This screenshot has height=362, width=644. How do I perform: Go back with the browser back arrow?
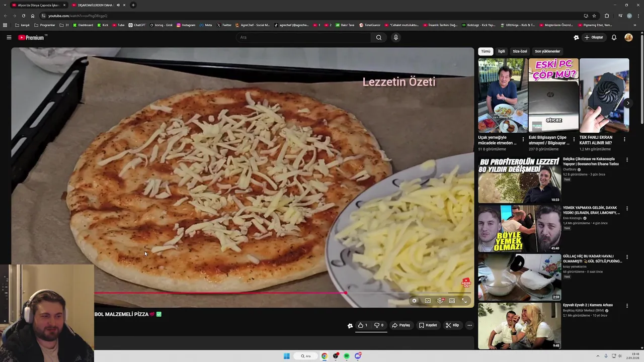[x=6, y=16]
